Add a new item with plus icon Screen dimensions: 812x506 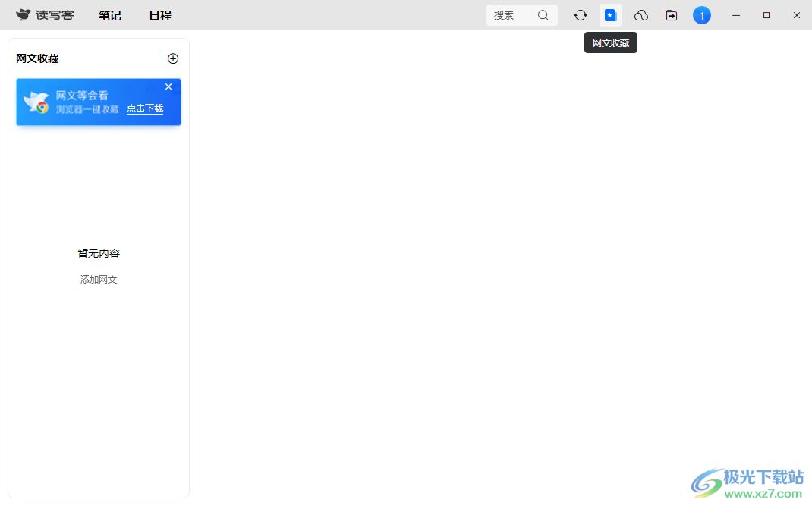[x=173, y=58]
